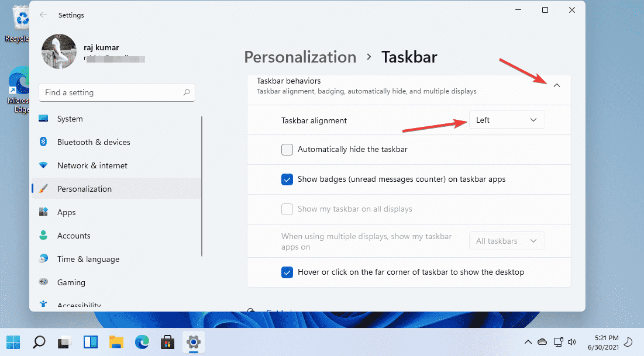Image resolution: width=644 pixels, height=356 pixels.
Task: Click the user profile picture
Action: pyautogui.click(x=59, y=51)
